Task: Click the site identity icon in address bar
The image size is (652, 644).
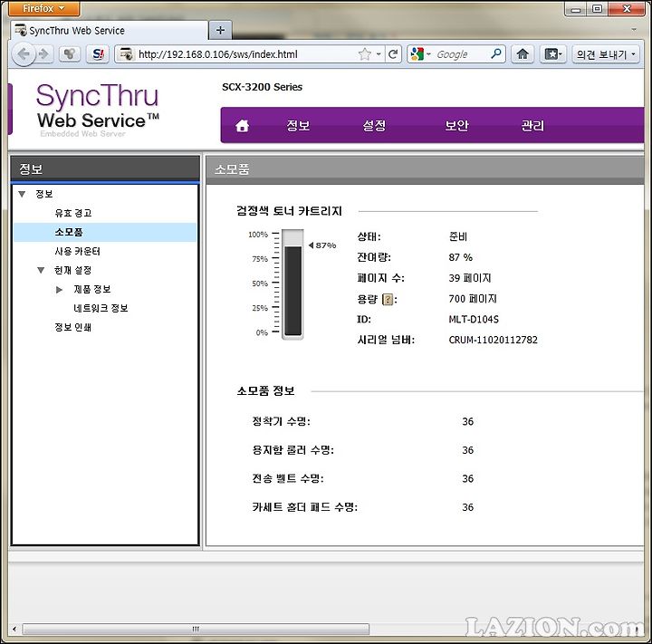Action: click(x=126, y=54)
